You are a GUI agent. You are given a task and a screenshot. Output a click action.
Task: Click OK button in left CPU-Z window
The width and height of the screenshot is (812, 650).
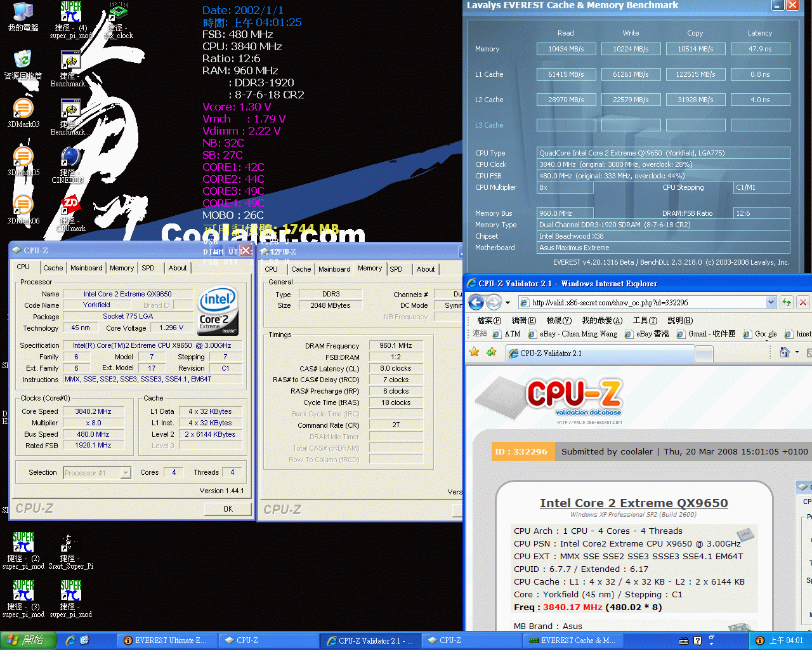point(228,509)
